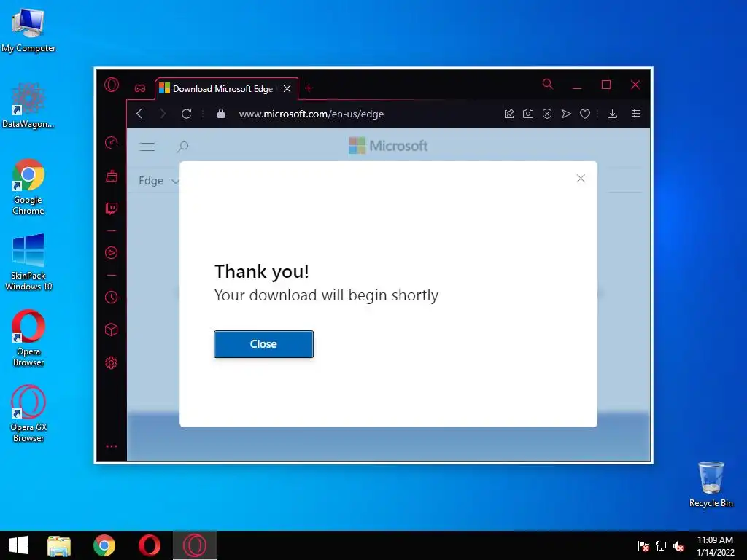747x560 pixels.
Task: Open Easy Setup sliders icon
Action: pos(636,113)
